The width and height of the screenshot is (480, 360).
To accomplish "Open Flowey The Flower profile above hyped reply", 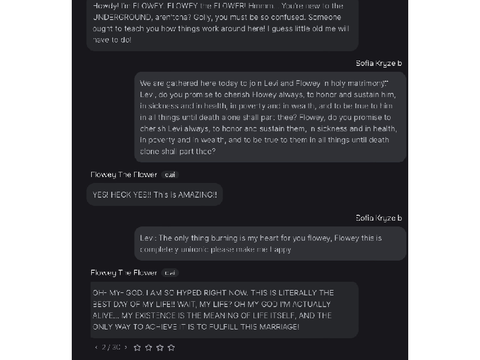I will point(124,273).
